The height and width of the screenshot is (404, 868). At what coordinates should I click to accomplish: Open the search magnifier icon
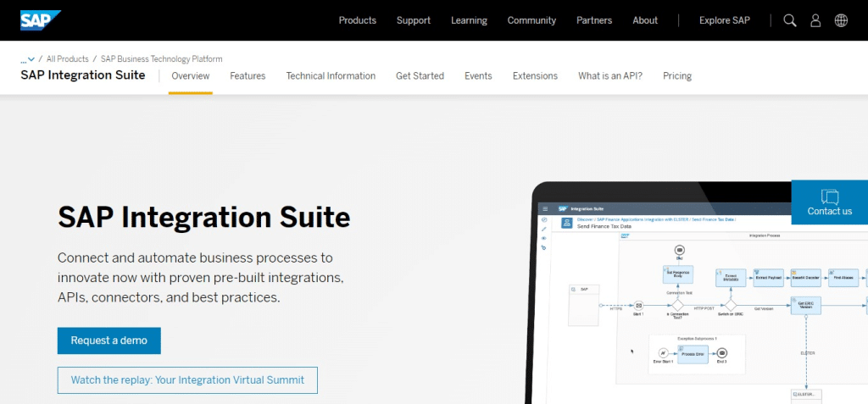point(790,20)
